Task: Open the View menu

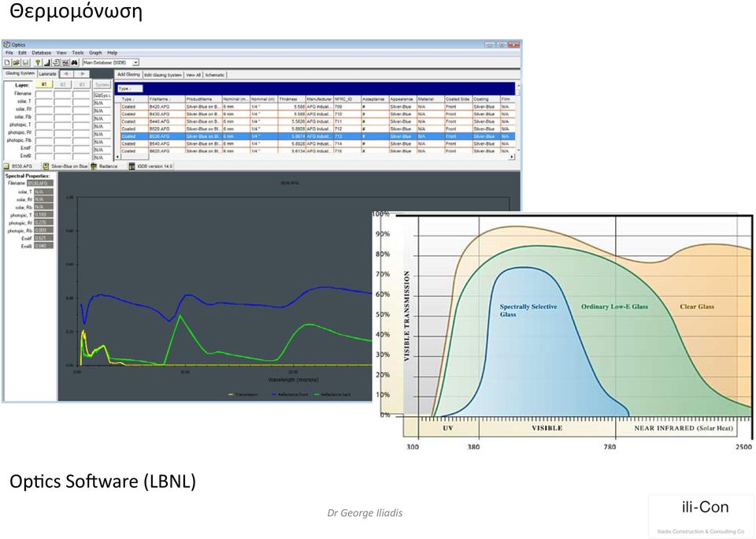Action: coord(61,53)
